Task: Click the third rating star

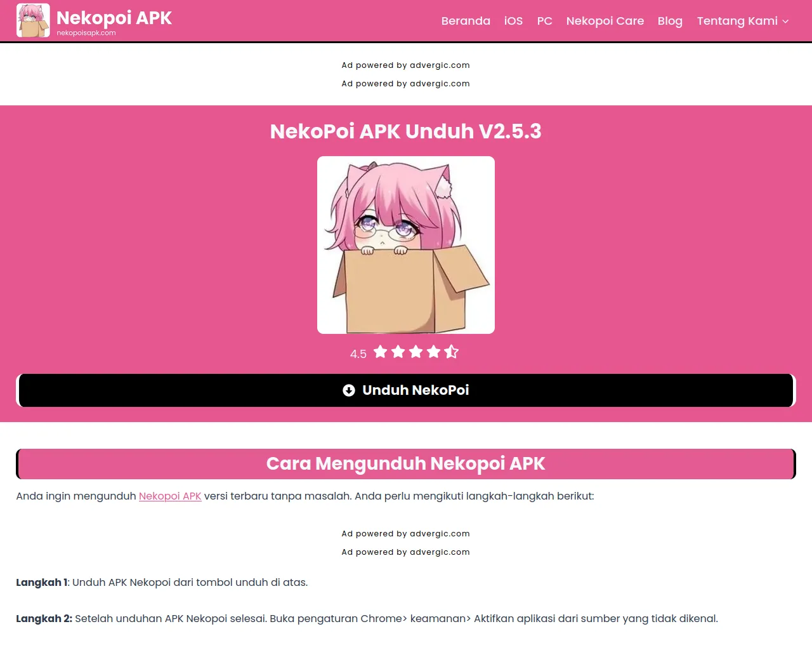Action: point(416,352)
